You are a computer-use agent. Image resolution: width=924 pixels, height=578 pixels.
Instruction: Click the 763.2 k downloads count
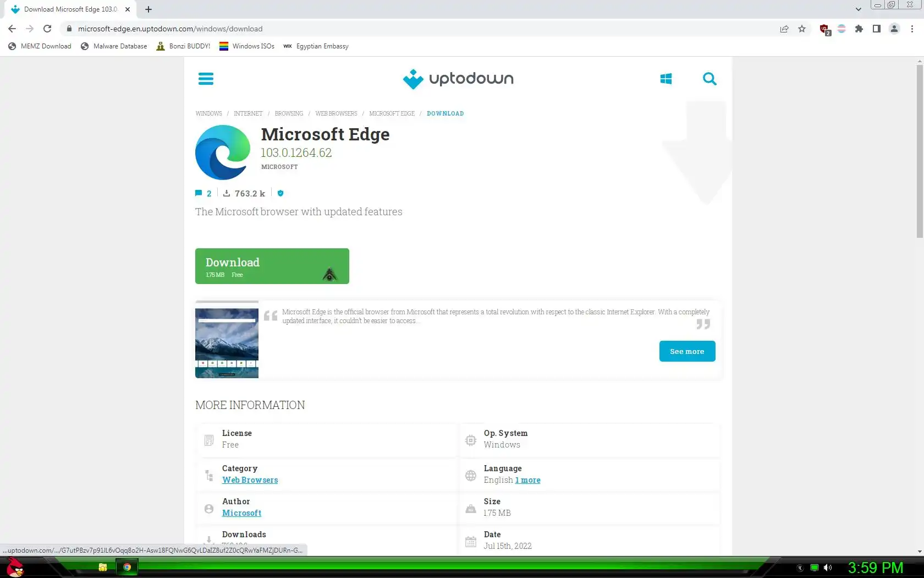pos(250,193)
